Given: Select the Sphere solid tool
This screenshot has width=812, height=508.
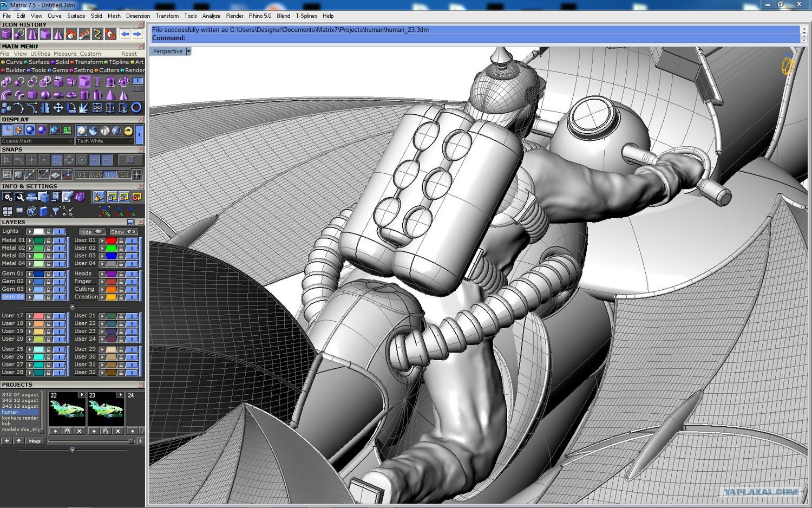Looking at the screenshot, I should (x=45, y=95).
